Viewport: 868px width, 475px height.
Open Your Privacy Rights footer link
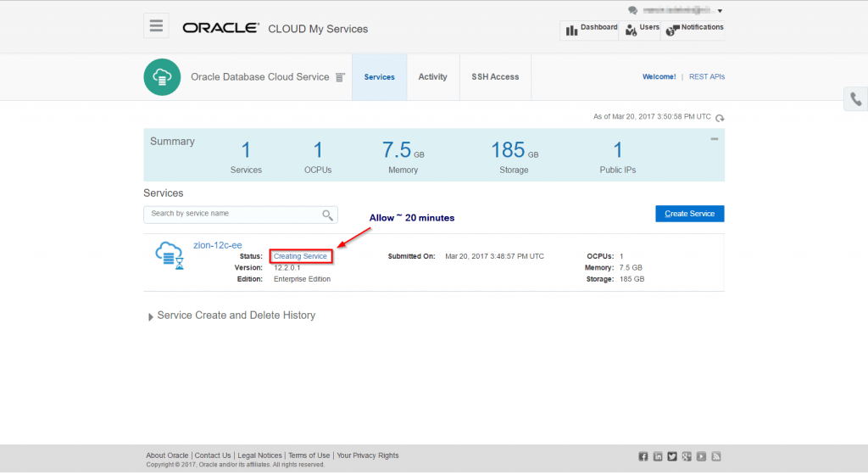368,455
